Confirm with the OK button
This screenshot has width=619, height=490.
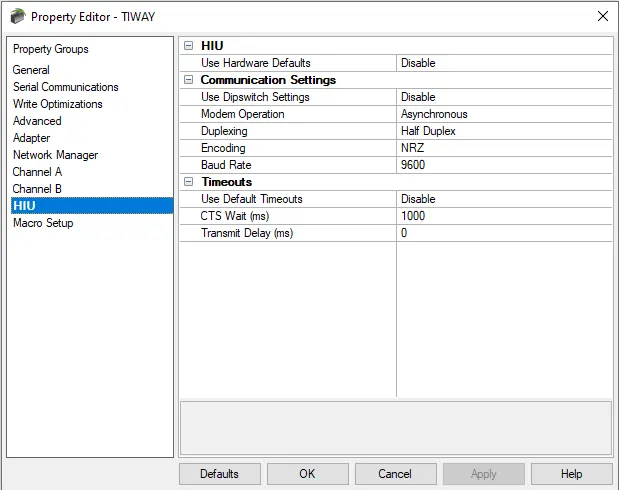(x=308, y=474)
